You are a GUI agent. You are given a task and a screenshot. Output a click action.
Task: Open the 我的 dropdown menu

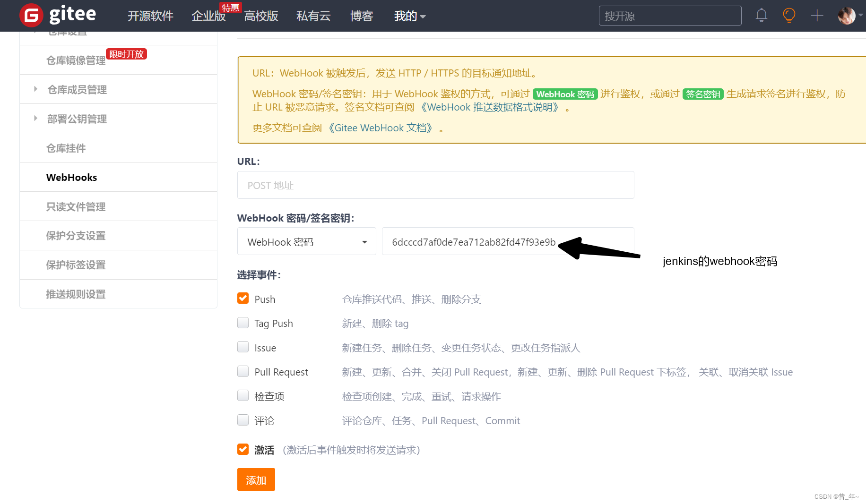click(x=410, y=16)
